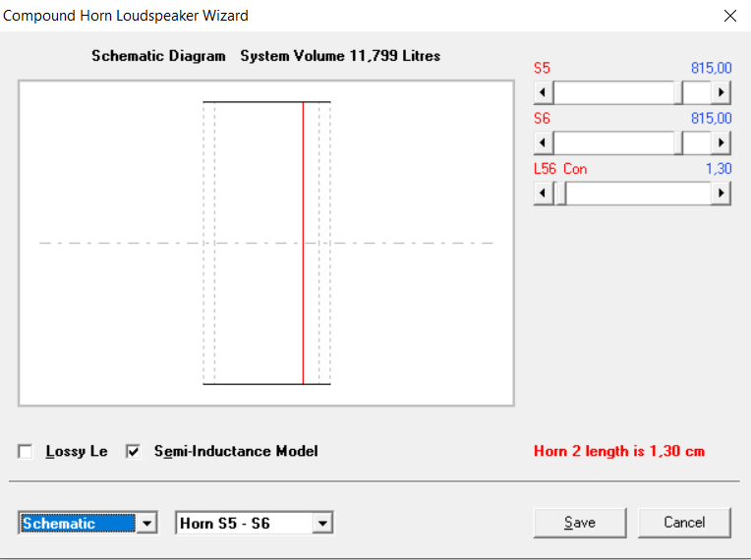751x560 pixels.
Task: Save the horn wizard settings
Action: [580, 523]
